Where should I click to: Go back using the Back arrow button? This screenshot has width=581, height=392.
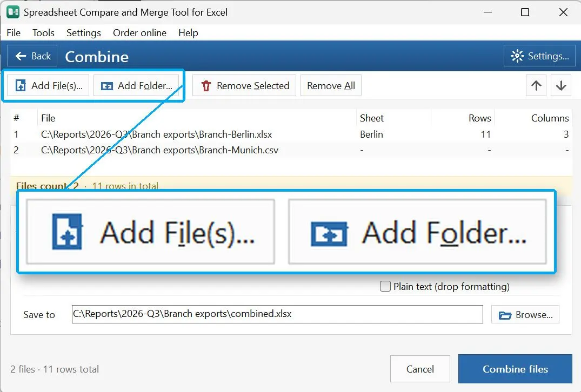click(32, 56)
